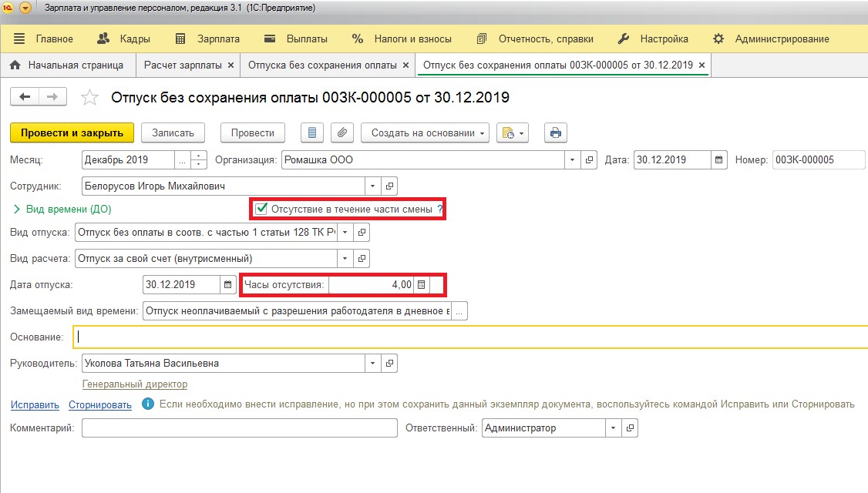Click the paperclip attachments icon
868x493 pixels.
point(342,132)
